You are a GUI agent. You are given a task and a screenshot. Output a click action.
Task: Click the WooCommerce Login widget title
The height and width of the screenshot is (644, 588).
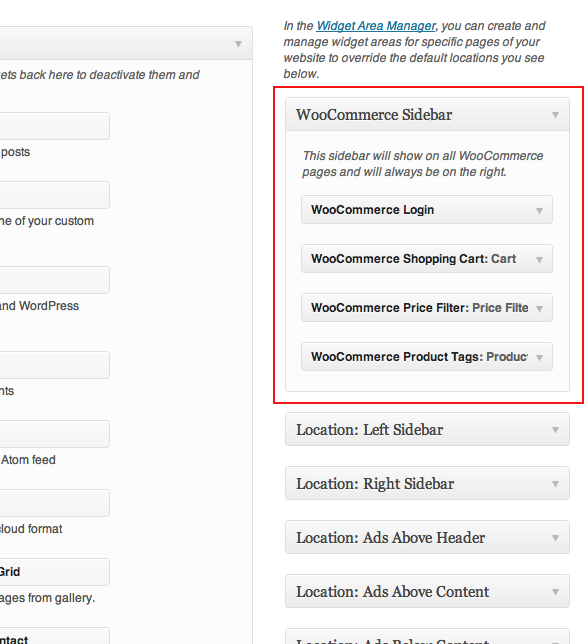[372, 210]
